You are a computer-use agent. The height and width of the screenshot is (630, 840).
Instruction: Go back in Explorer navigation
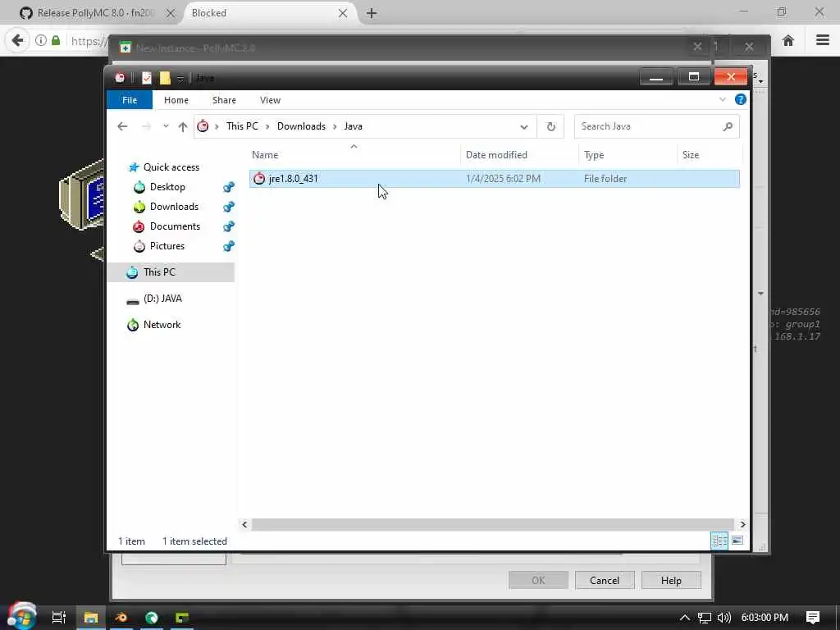[x=122, y=126]
